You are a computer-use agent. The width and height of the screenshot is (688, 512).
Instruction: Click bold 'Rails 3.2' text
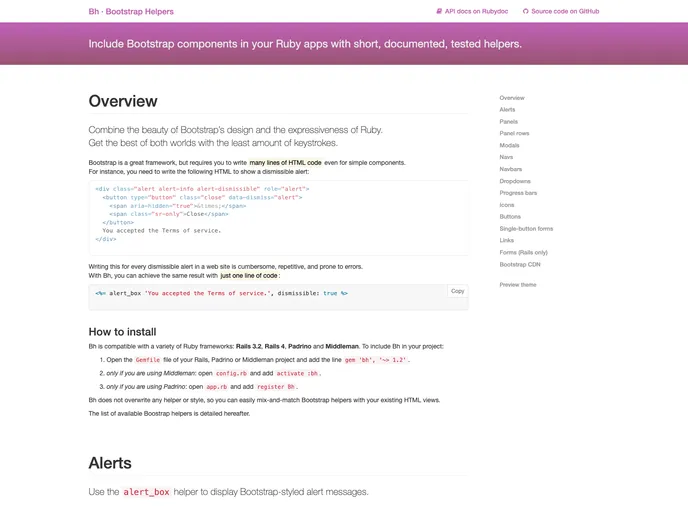(x=248, y=346)
